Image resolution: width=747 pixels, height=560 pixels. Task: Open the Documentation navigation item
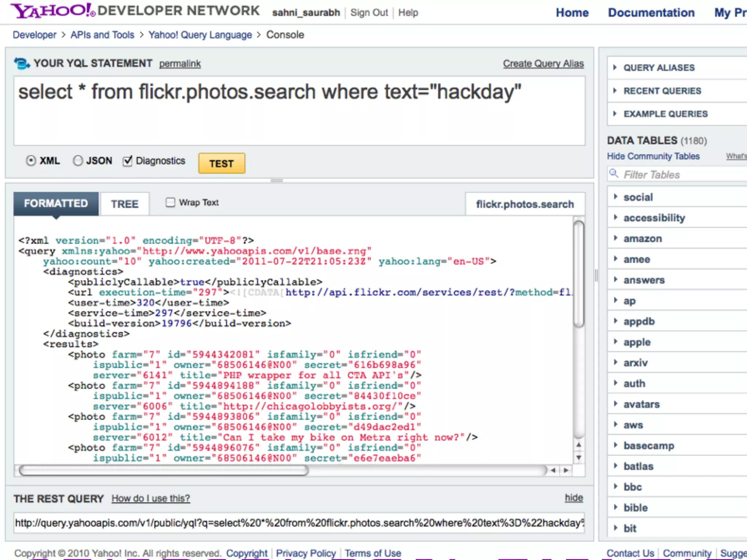click(x=651, y=13)
